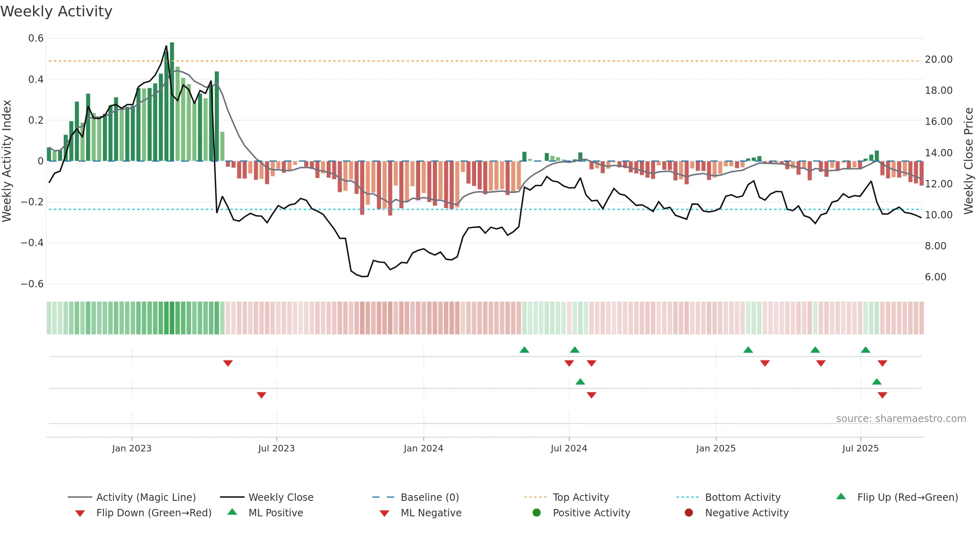The height and width of the screenshot is (551, 980).
Task: Click the source: sharemaestro.com text
Action: (901, 419)
